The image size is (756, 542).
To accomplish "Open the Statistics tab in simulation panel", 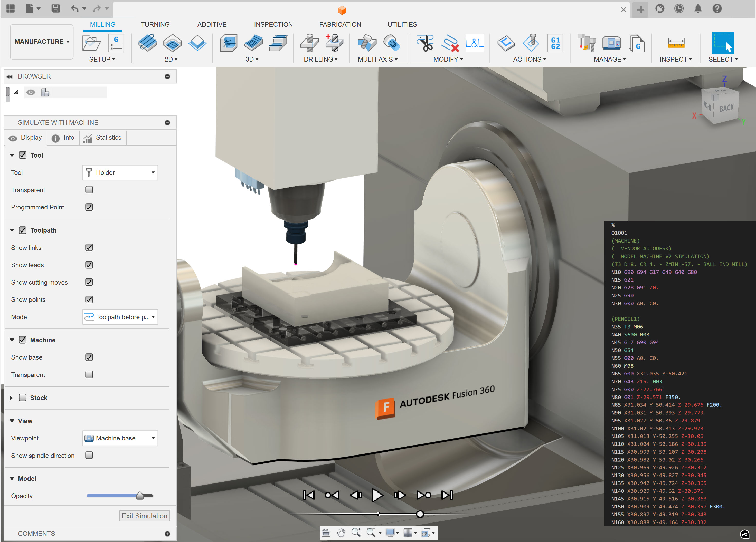I will pyautogui.click(x=103, y=138).
